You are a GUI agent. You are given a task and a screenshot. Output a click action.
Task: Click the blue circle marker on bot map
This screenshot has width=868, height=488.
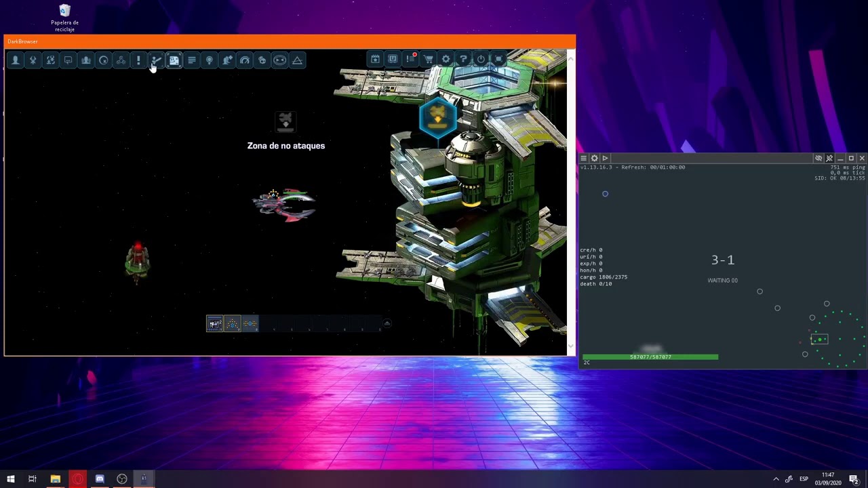tap(605, 194)
